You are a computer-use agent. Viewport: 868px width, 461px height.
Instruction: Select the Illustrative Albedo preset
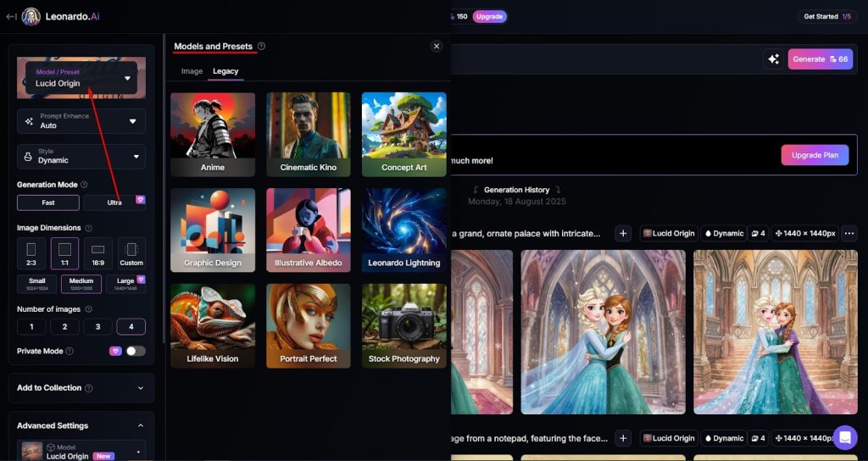pos(309,230)
